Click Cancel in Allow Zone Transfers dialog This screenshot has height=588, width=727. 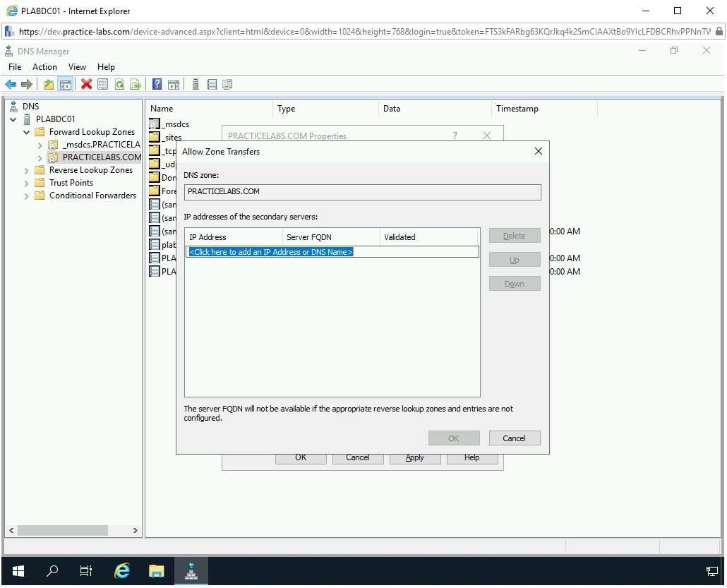click(514, 438)
